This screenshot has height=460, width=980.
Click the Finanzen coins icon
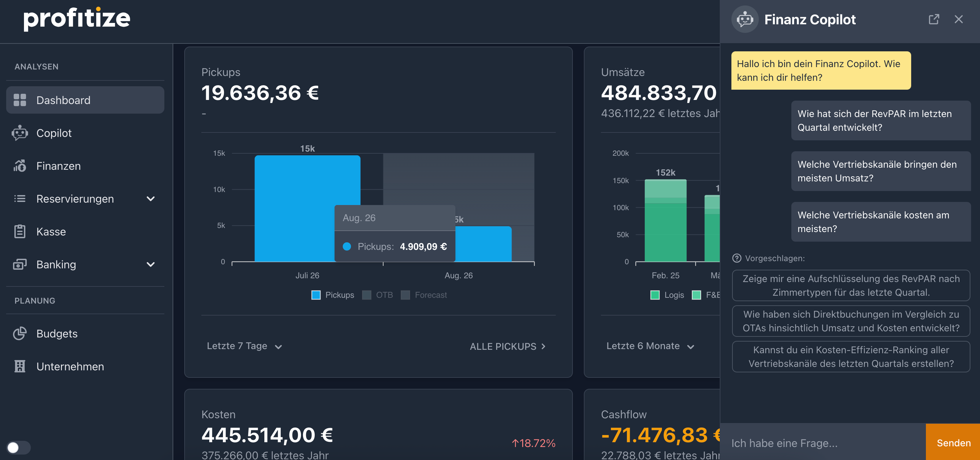coord(20,166)
